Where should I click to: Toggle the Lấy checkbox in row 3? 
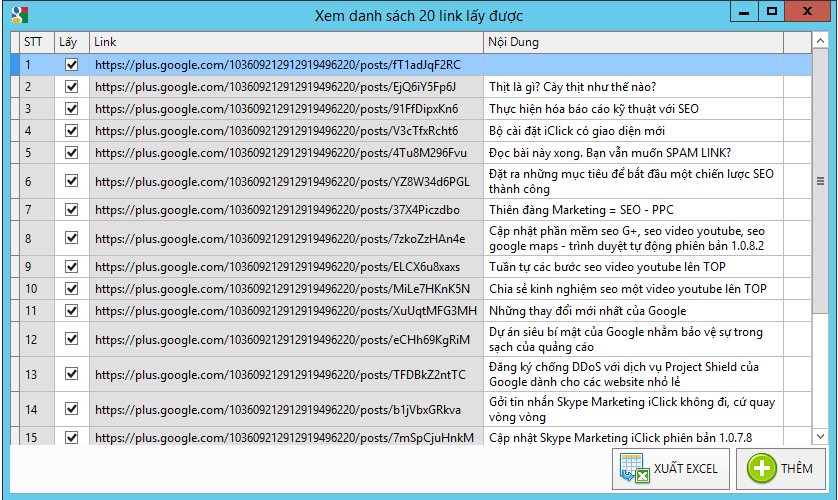point(71,109)
